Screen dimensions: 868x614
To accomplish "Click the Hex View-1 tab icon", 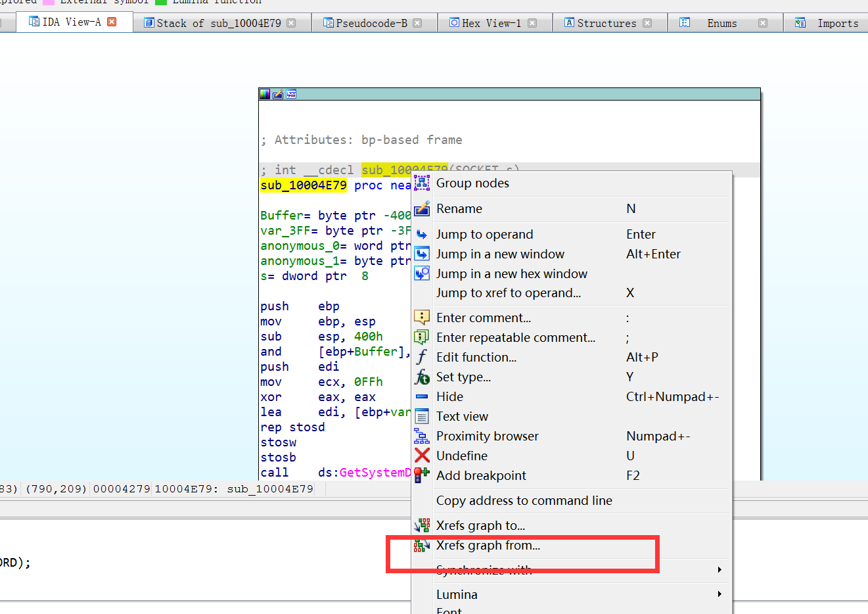I will point(454,23).
